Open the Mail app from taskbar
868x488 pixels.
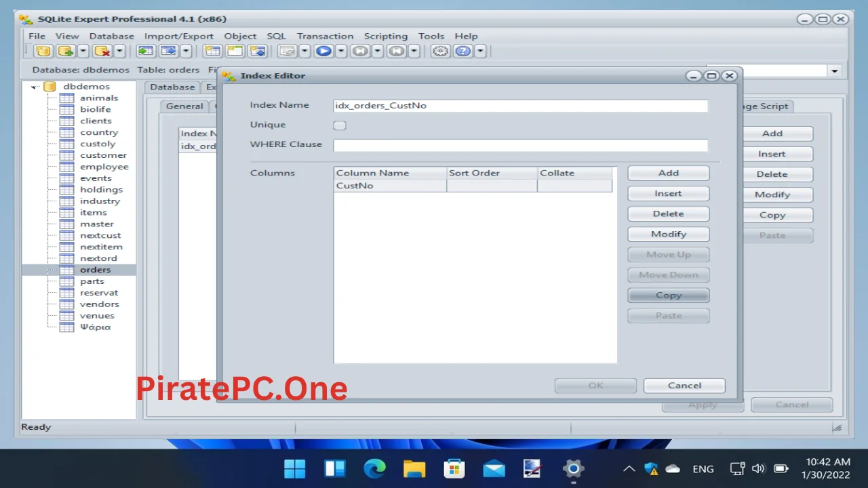[494, 468]
